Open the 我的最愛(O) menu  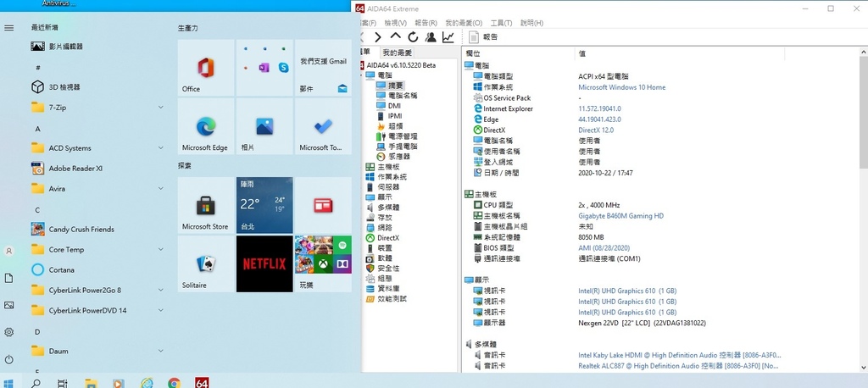pyautogui.click(x=464, y=23)
